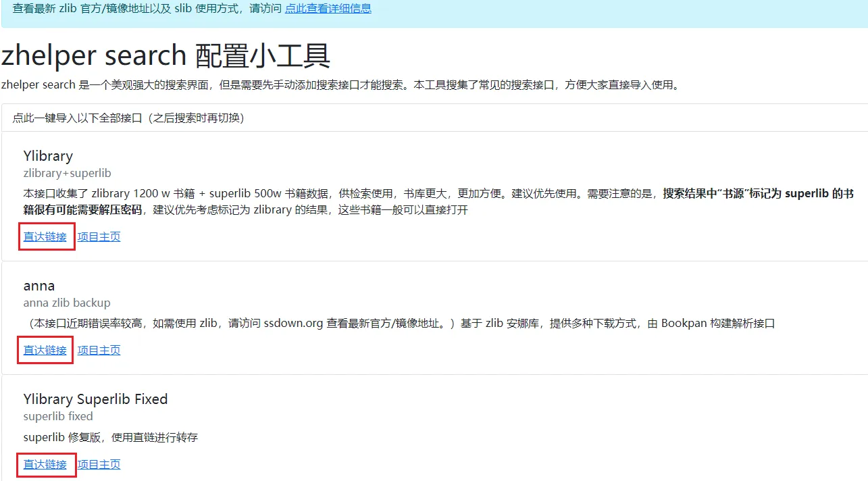This screenshot has height=481, width=868.
Task: Click the zhelper search 配置小工具 heading
Action: click(x=165, y=55)
